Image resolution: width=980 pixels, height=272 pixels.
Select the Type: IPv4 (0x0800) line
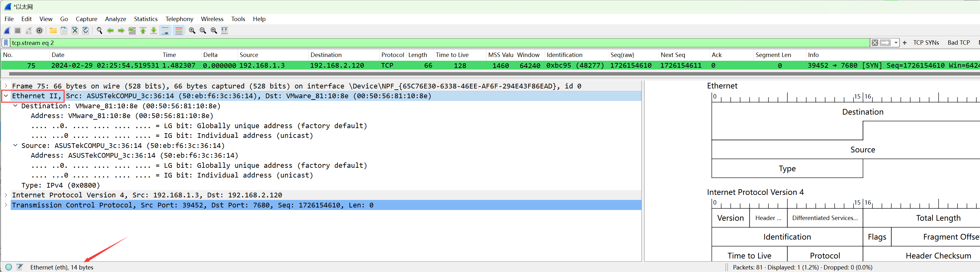click(61, 185)
